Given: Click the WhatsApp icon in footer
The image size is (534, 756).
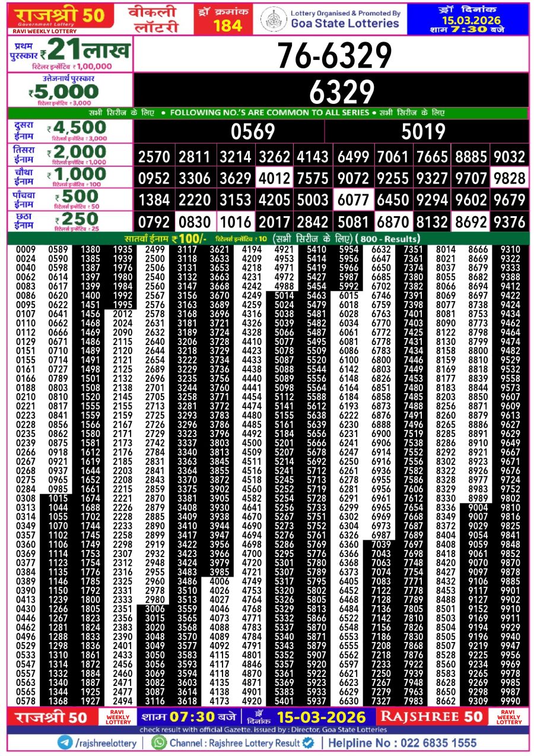Looking at the screenshot, I should (x=158, y=742).
